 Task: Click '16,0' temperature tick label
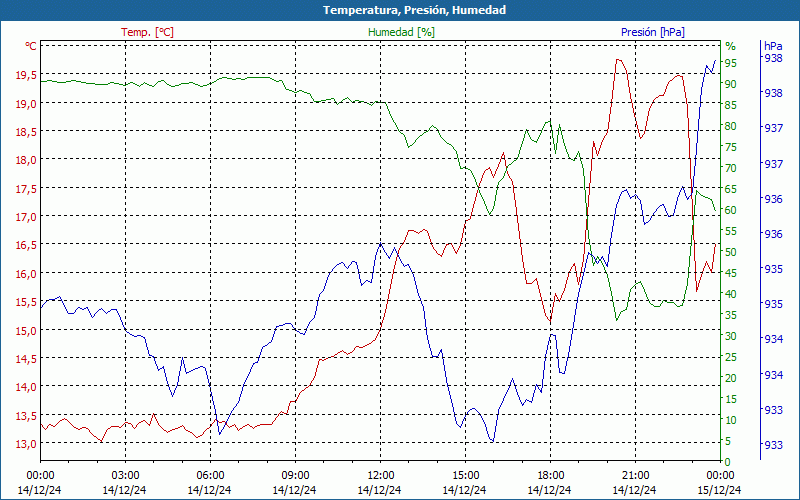tap(26, 273)
